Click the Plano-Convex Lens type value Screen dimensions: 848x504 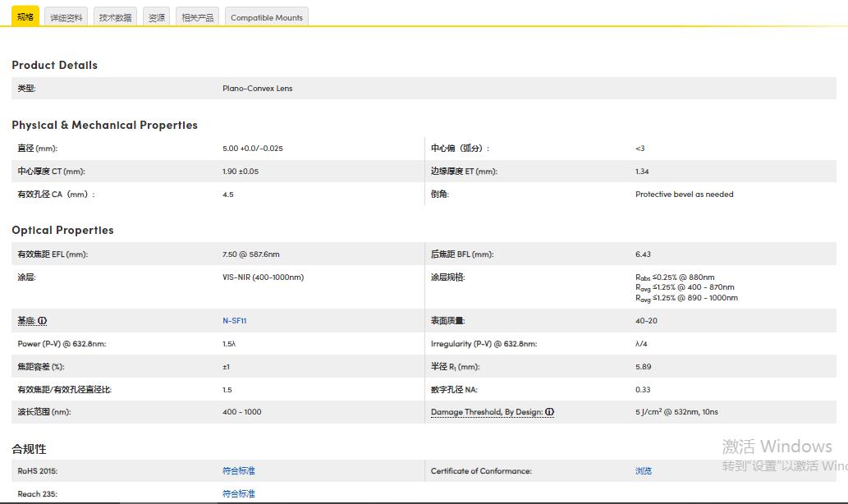tap(257, 89)
